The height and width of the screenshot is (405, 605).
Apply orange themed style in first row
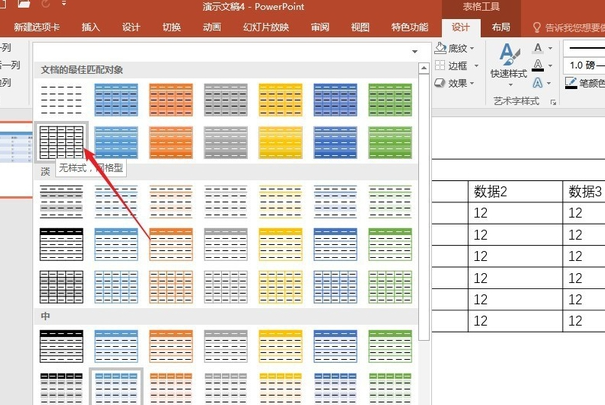pos(171,100)
